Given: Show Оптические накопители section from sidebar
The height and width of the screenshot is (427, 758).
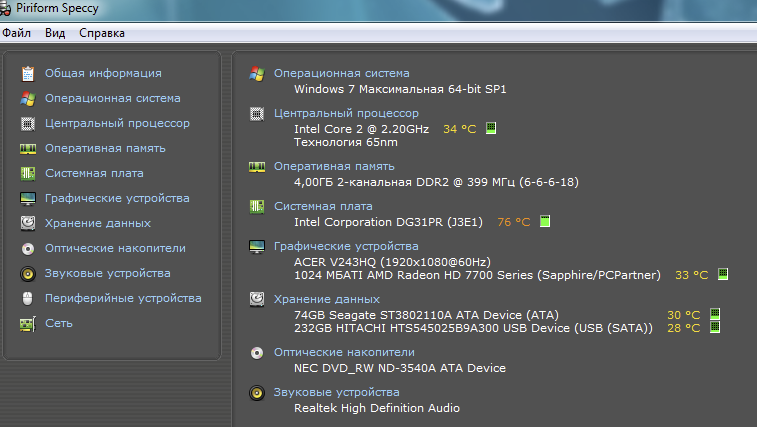Looking at the screenshot, I should pos(116,248).
